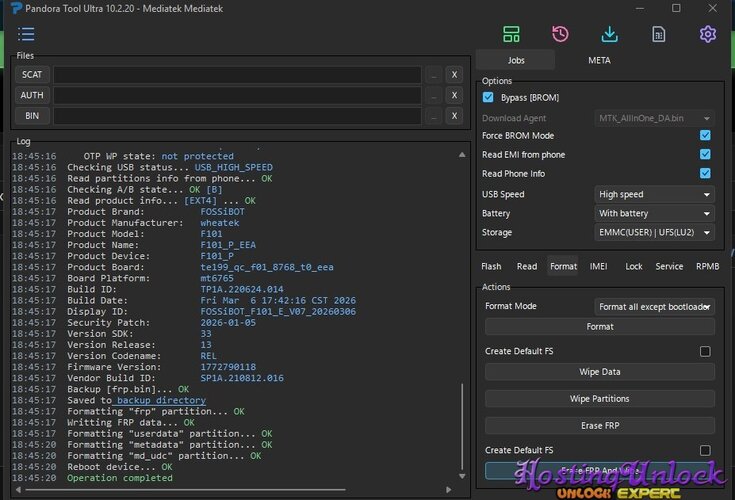Viewport: 735px width, 500px height.
Task: Select the RPMB tab
Action: pos(707,266)
